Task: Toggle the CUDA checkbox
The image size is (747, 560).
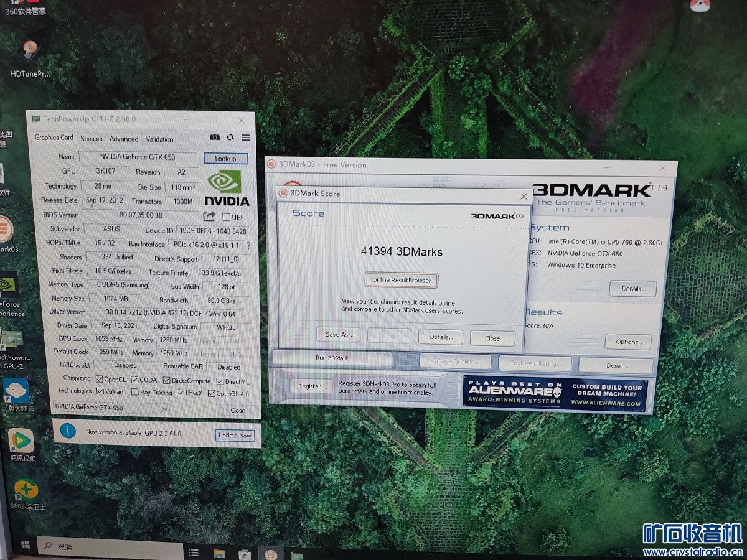Action: 134,380
